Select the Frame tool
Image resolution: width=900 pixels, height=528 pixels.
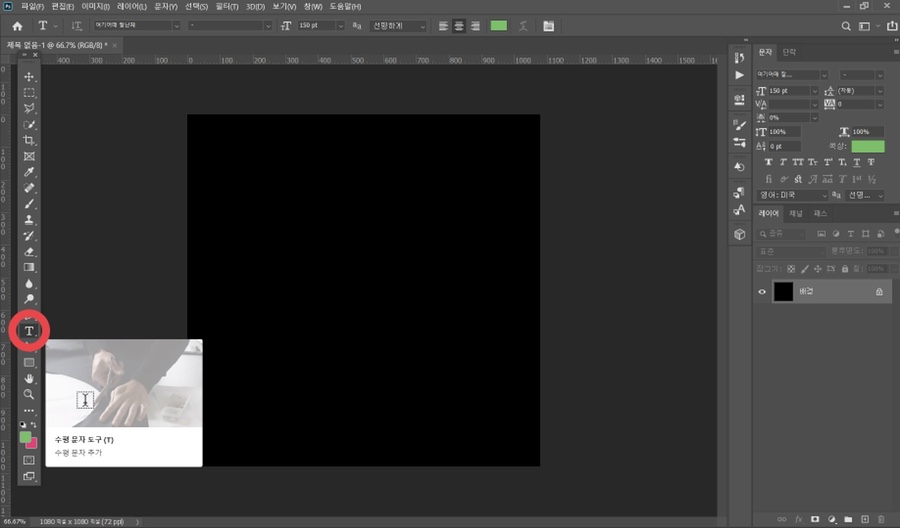[x=29, y=156]
